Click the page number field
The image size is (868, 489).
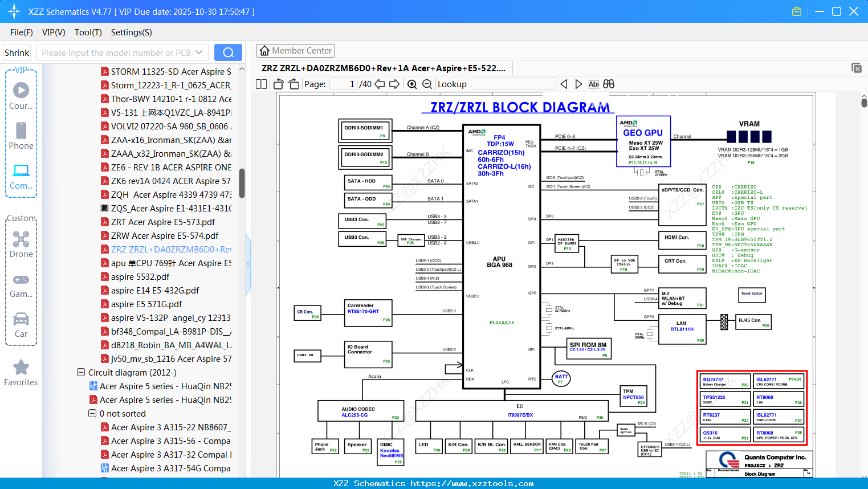click(x=344, y=84)
